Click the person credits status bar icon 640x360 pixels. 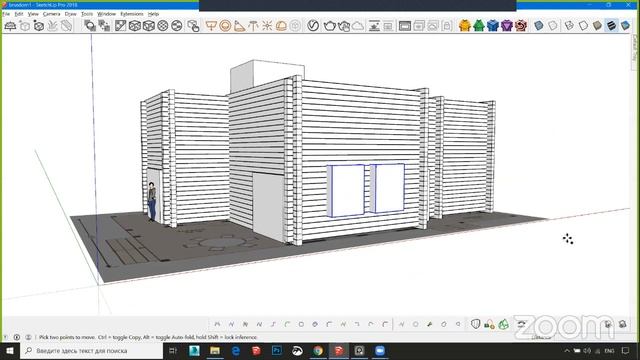(x=28, y=337)
